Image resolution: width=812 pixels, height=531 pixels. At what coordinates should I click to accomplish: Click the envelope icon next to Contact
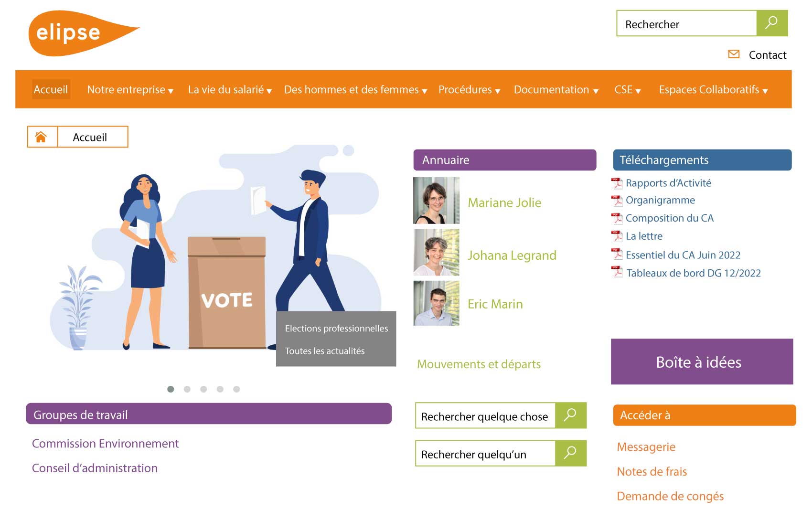(733, 54)
